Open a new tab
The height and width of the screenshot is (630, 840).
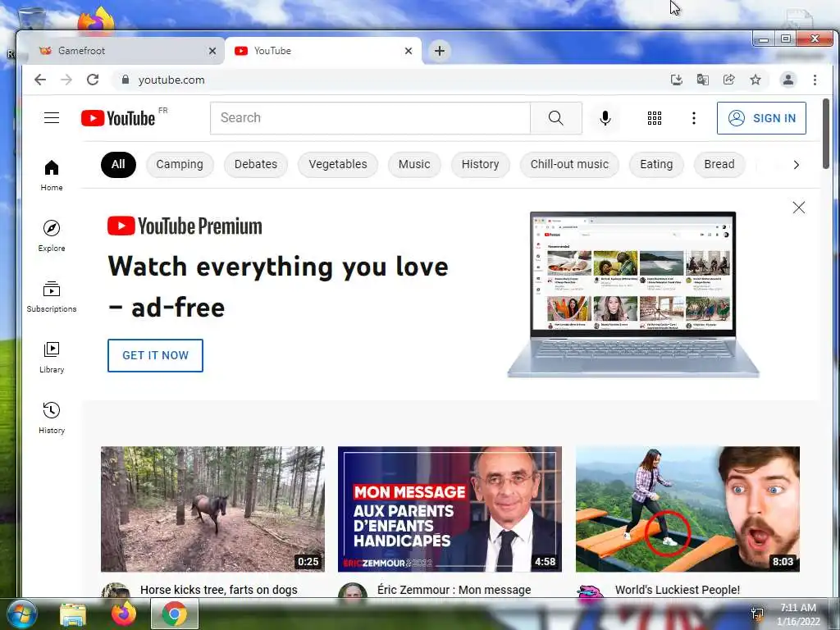tap(440, 51)
